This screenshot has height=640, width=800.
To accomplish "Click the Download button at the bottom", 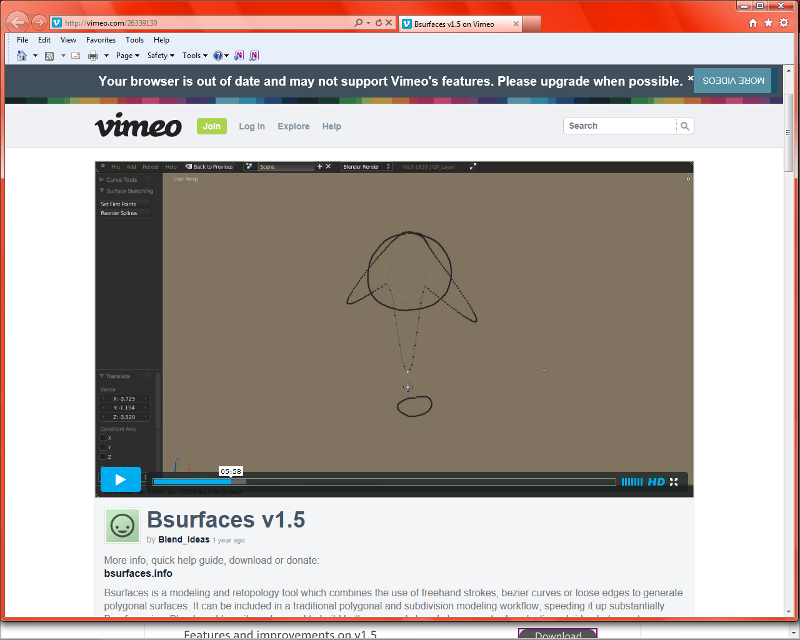I will pyautogui.click(x=558, y=634).
